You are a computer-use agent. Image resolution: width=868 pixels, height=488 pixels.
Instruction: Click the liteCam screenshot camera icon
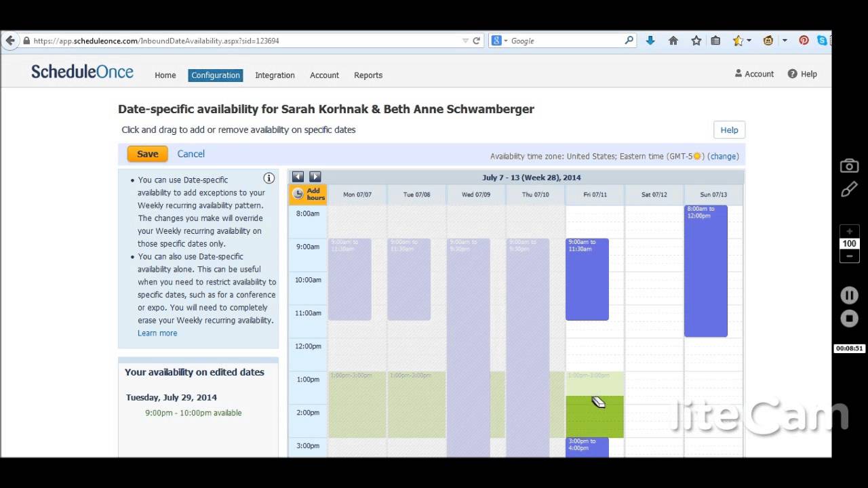[x=849, y=166]
